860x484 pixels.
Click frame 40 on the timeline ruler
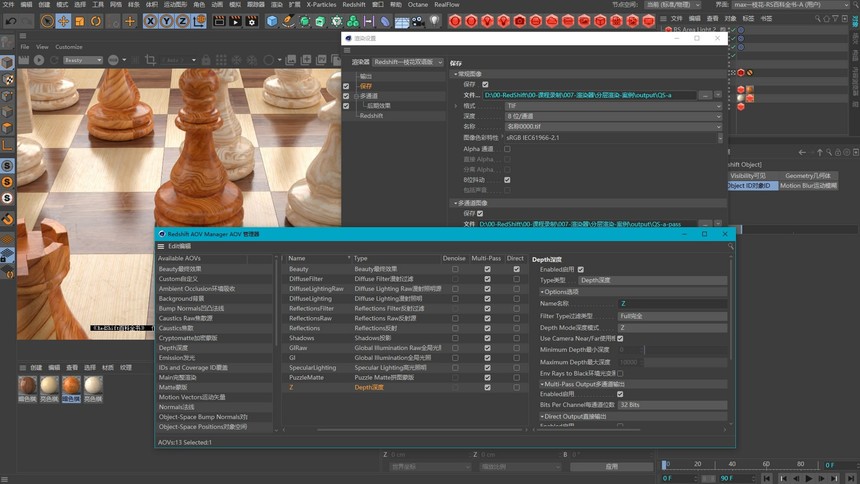(732, 464)
